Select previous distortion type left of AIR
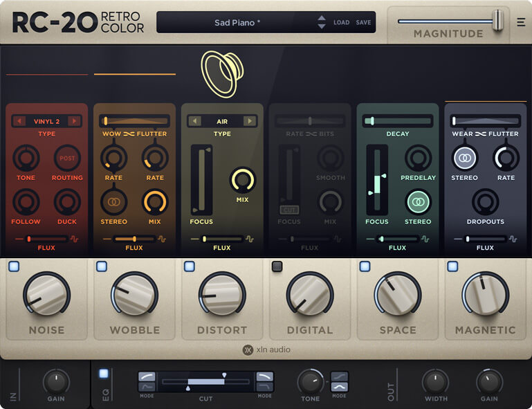 click(x=195, y=121)
